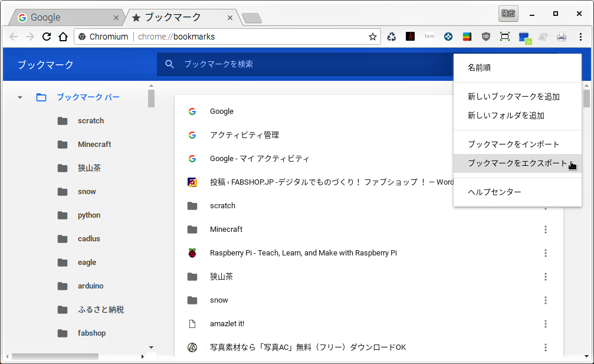Bookmark this page with the star icon
Image resolution: width=594 pixels, height=364 pixels.
[x=373, y=37]
